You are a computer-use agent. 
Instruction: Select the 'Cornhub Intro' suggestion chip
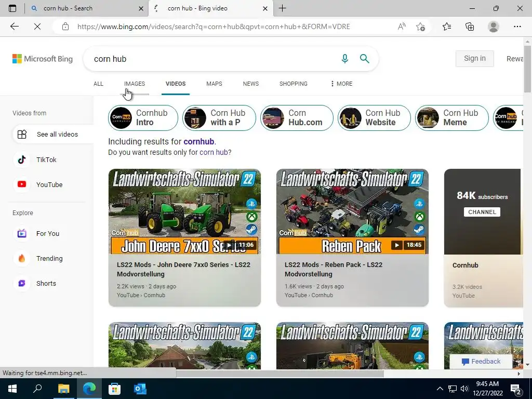point(143,118)
